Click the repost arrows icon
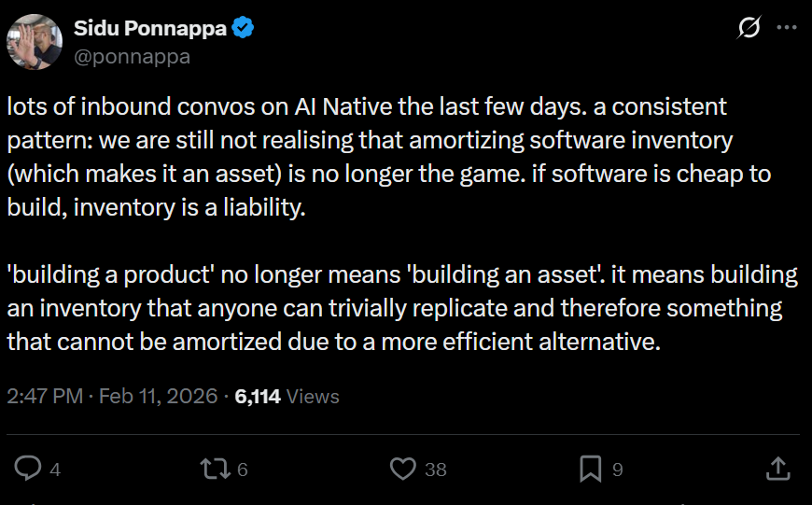 click(216, 469)
